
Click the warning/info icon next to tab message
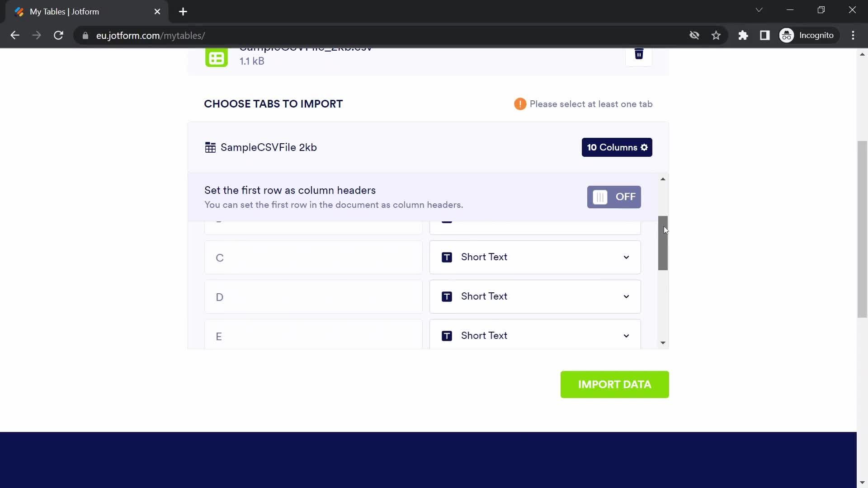(x=520, y=103)
